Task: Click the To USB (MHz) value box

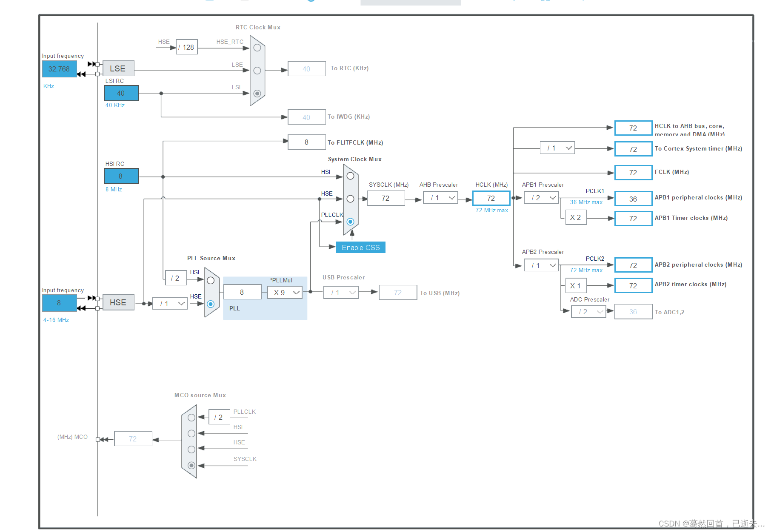Action: pyautogui.click(x=398, y=293)
